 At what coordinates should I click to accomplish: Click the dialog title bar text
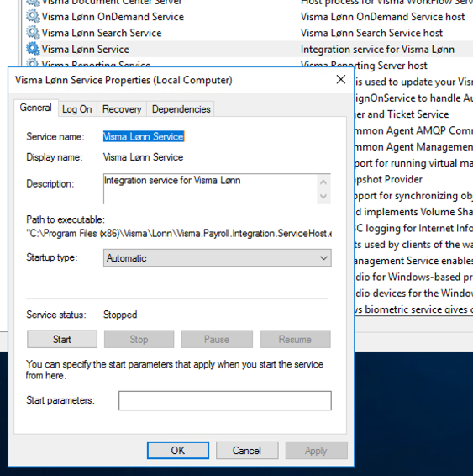pyautogui.click(x=124, y=80)
